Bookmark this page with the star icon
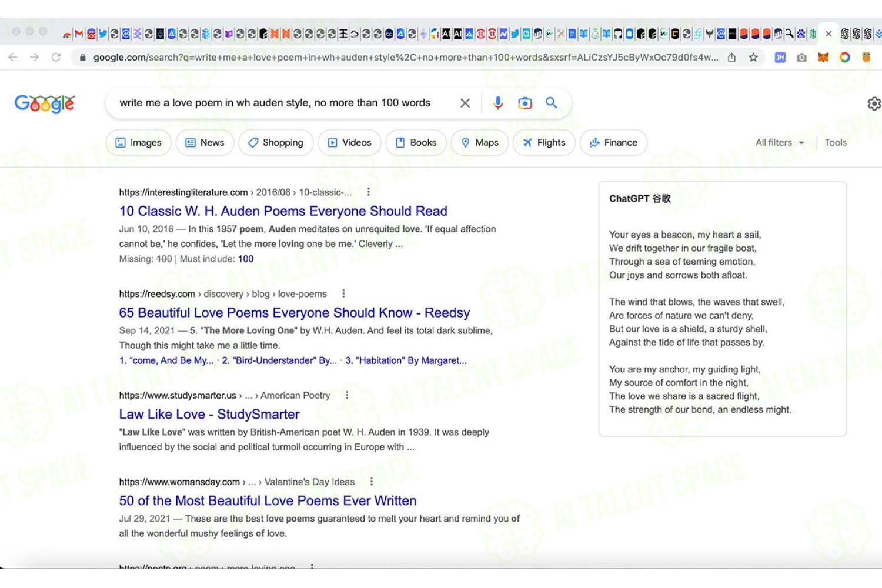882x588 pixels. (x=753, y=57)
